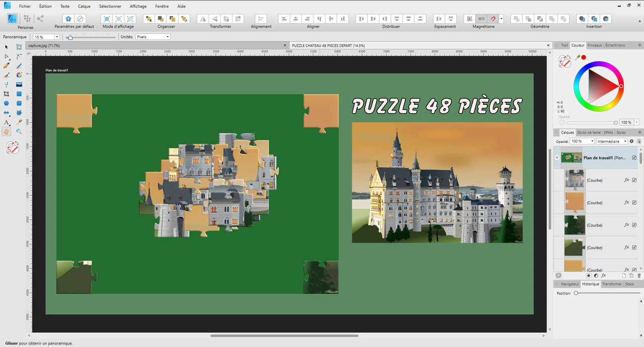Screen dimensions: 644x347
Task: Switch to the Export persona
Action: coord(40,19)
